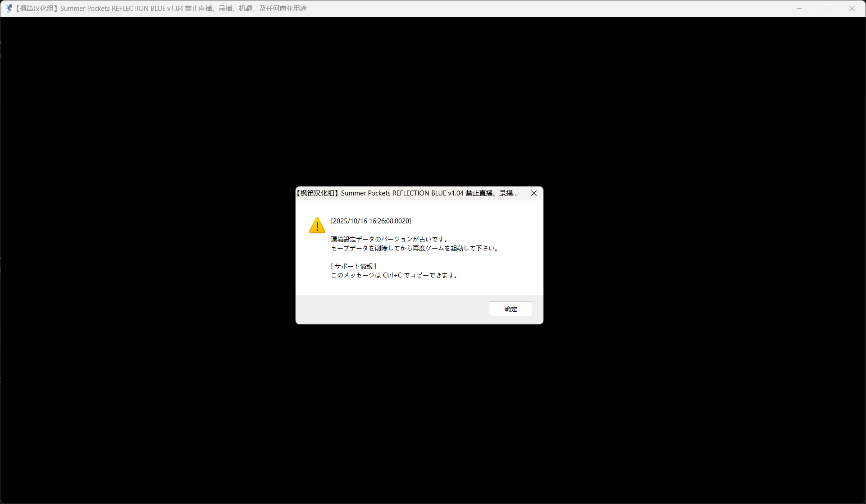Image resolution: width=866 pixels, height=504 pixels.
Task: Click the game app icon in the main title bar
Action: (x=9, y=9)
